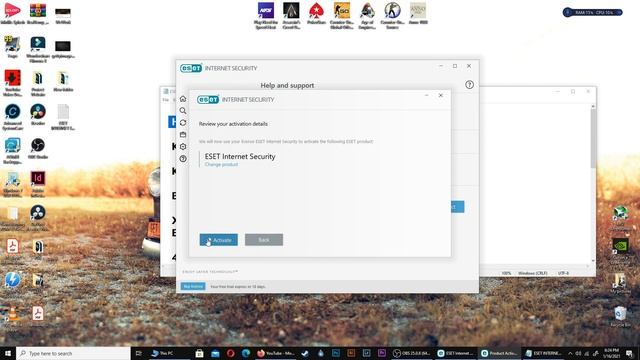Open Need for Speed Heat desktop shortcut
Viewport: 640px width, 360px height.
tap(266, 16)
